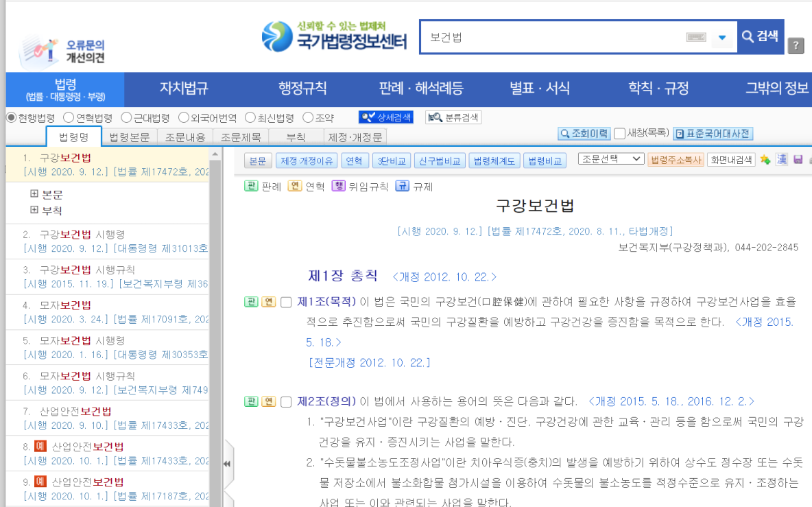The image size is (812, 507).
Task: Open 판 precedent icon for 제1조
Action: point(251,301)
